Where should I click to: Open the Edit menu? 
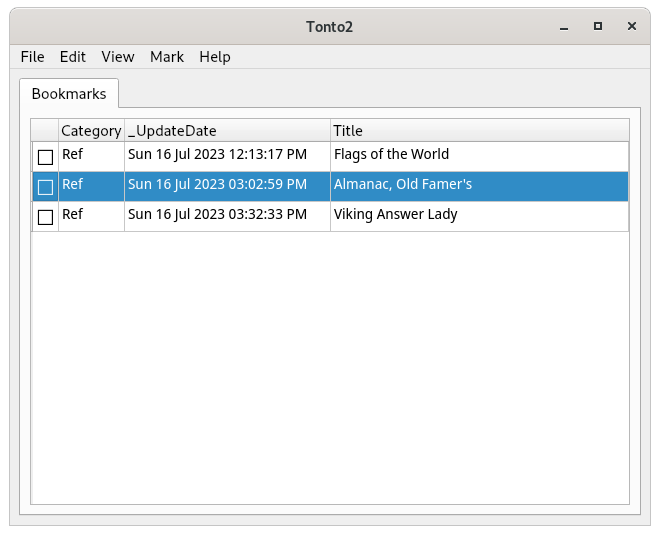point(73,57)
